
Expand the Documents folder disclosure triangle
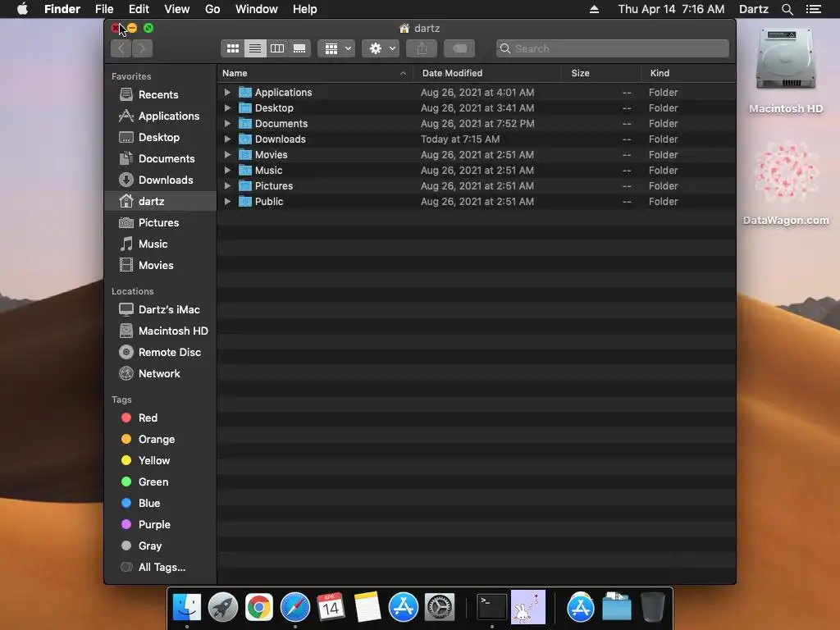pos(227,123)
